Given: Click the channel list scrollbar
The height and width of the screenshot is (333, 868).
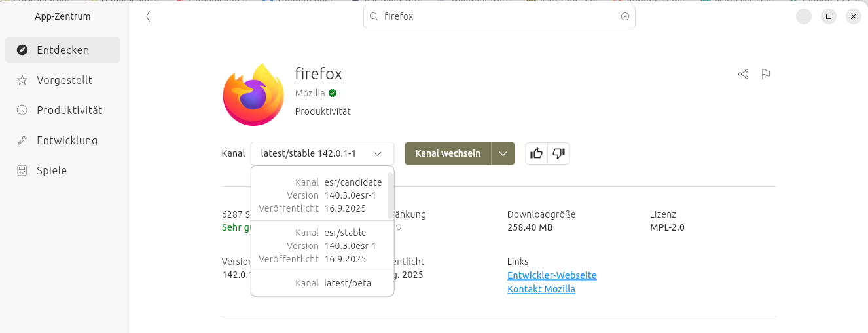Looking at the screenshot, I should click(x=390, y=195).
